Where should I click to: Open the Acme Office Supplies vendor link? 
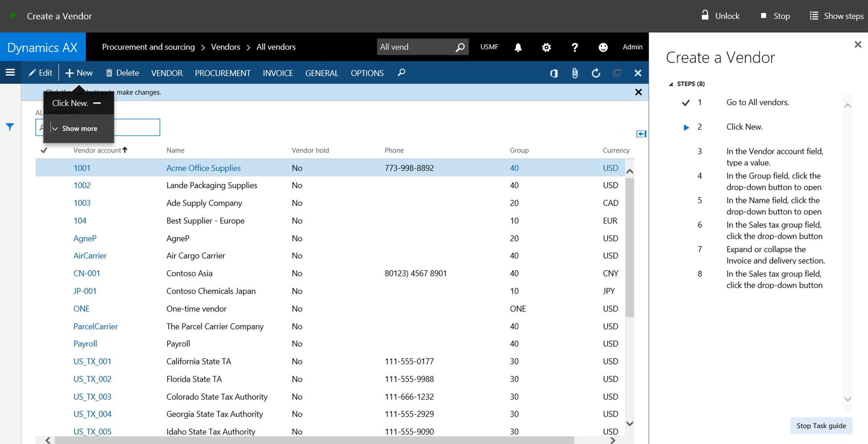[203, 168]
